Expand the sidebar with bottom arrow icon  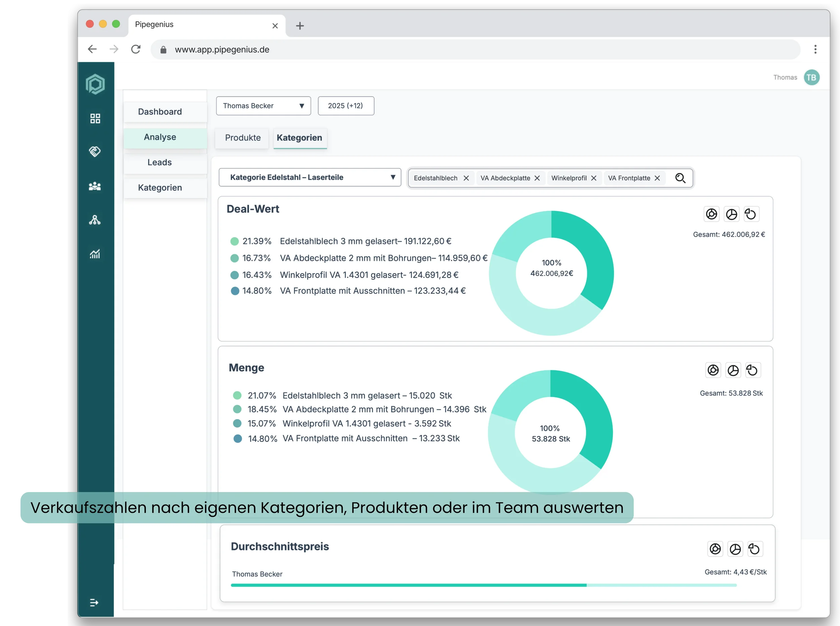(94, 602)
